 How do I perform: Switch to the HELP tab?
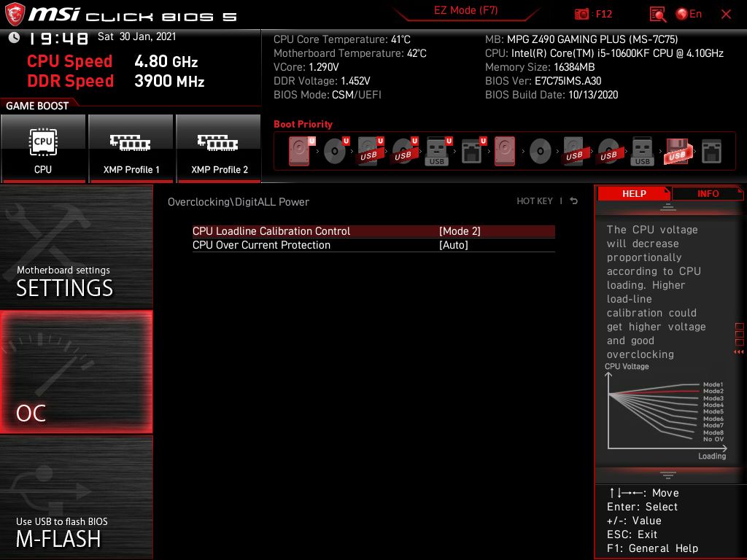[634, 193]
